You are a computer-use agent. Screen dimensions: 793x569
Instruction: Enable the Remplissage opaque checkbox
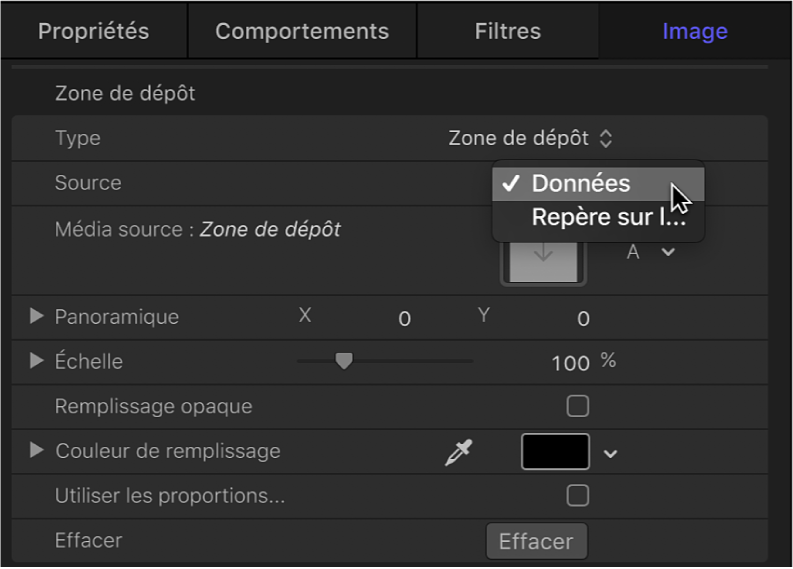(x=577, y=406)
